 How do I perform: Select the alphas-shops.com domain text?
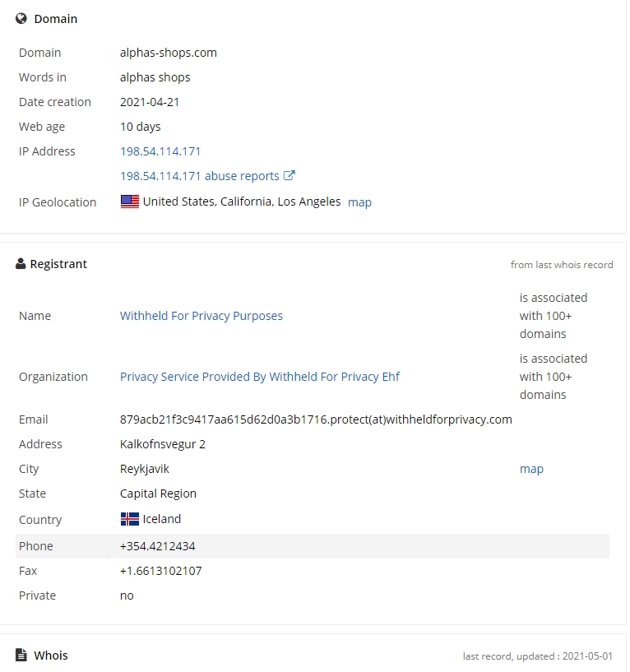tap(169, 53)
